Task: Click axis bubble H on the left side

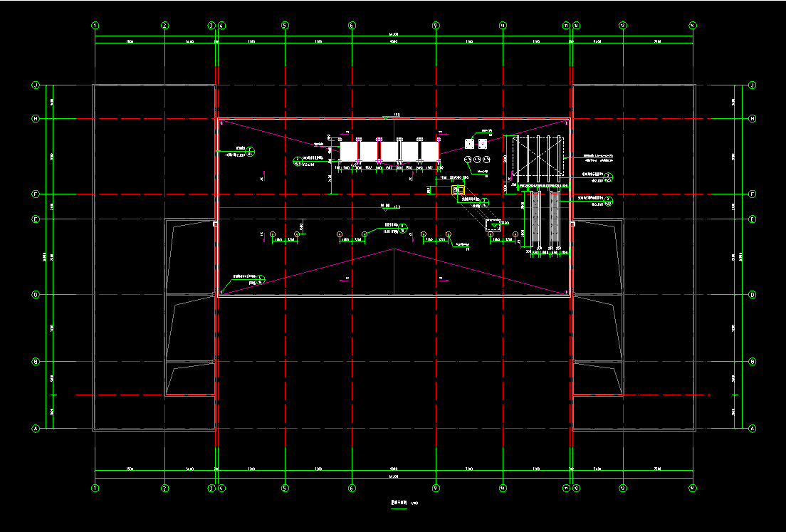Action: tap(35, 119)
